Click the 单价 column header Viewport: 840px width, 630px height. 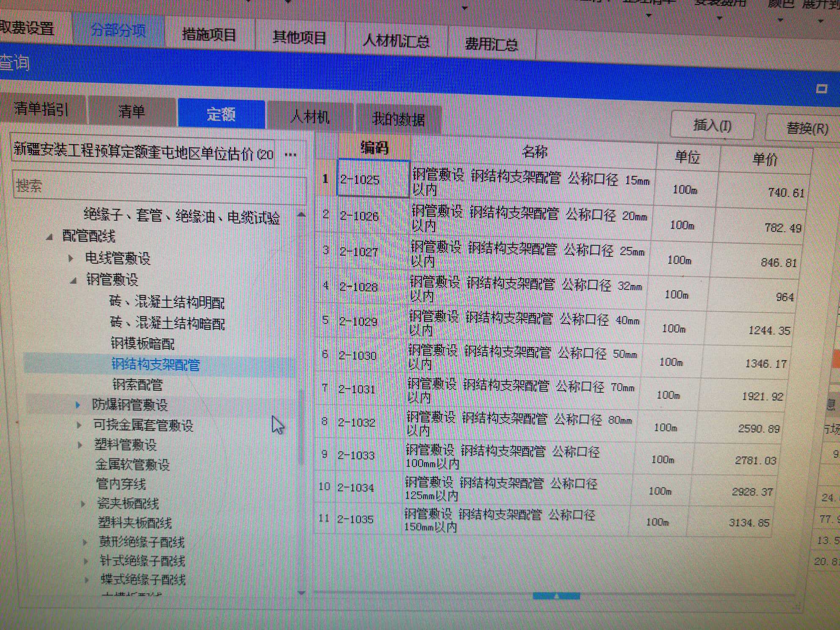pos(765,159)
